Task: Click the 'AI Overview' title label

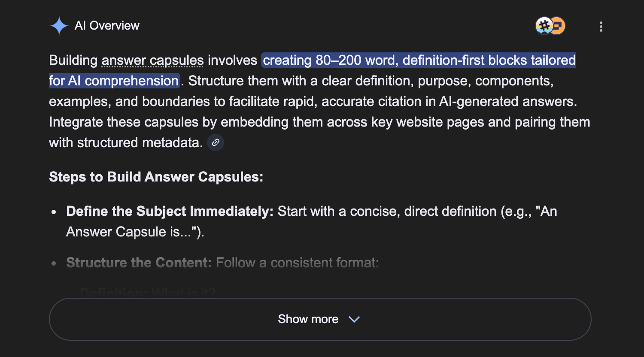Action: [107, 26]
